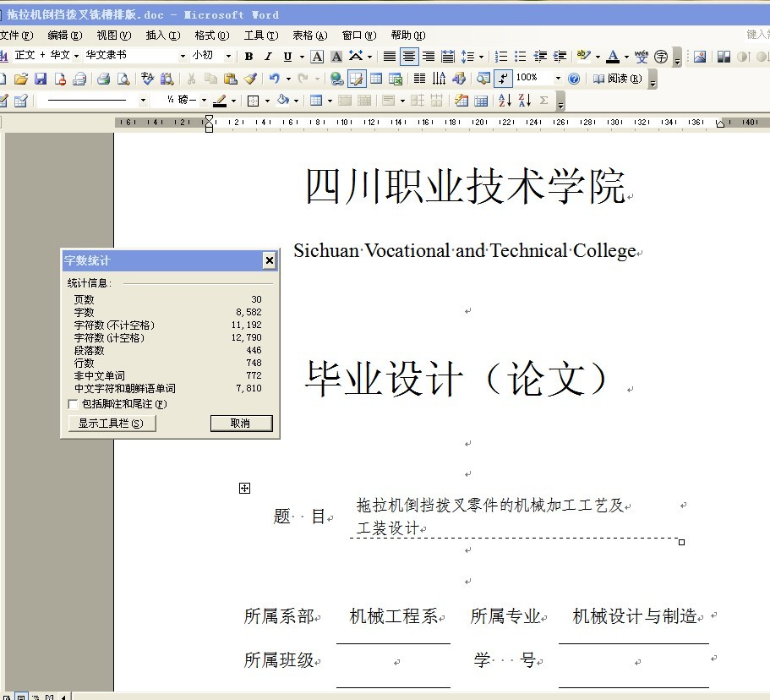Expand the zoom 100% dropdown

558,79
